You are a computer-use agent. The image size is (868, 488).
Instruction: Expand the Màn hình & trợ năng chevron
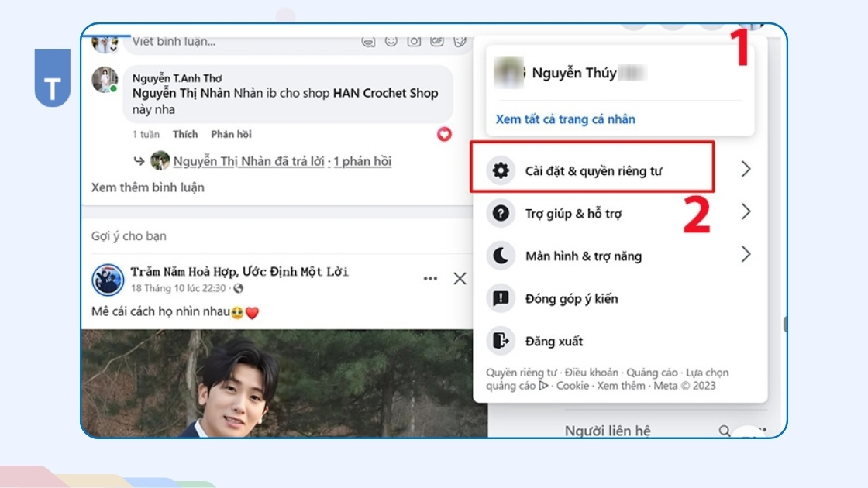[x=746, y=254]
